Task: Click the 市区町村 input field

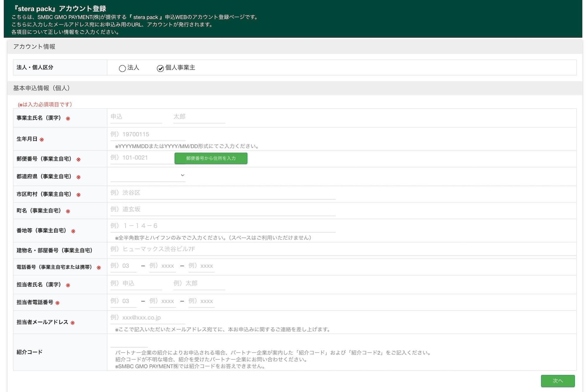Action: pos(223,193)
